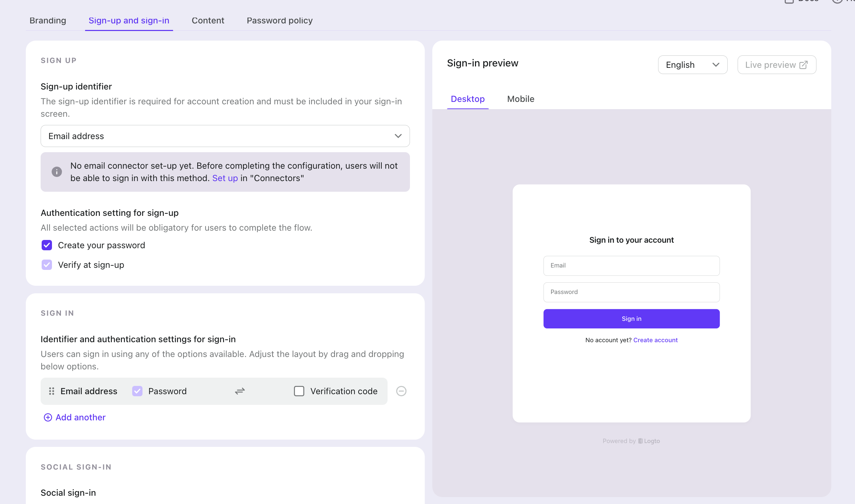Switch to the Password policy tab

(x=280, y=20)
